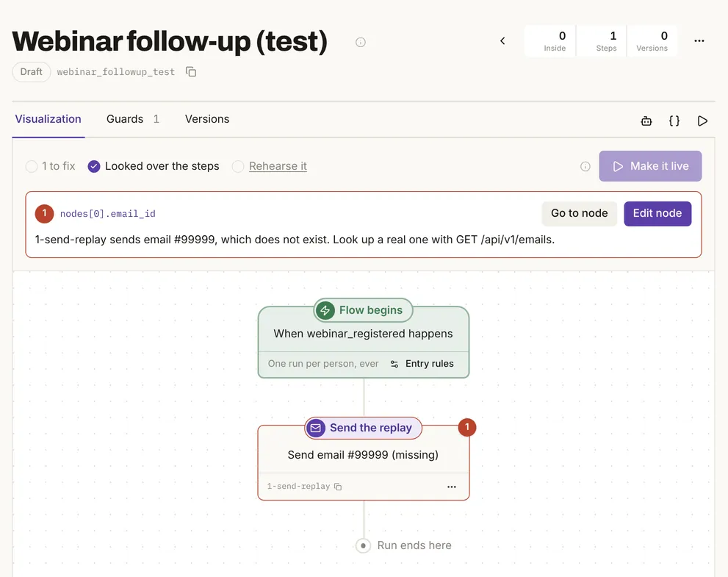Viewport: 728px width, 577px height.
Task: Open Entry rules on the trigger node
Action: (422, 364)
